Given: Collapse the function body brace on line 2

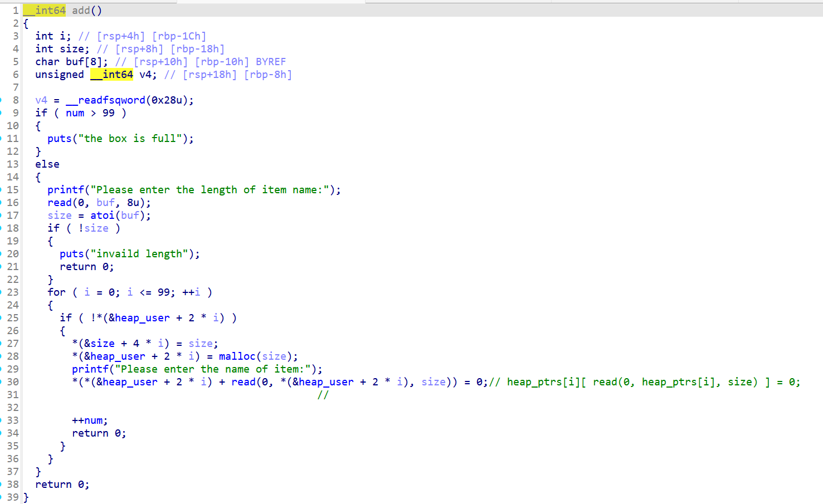Looking at the screenshot, I should pyautogui.click(x=26, y=23).
